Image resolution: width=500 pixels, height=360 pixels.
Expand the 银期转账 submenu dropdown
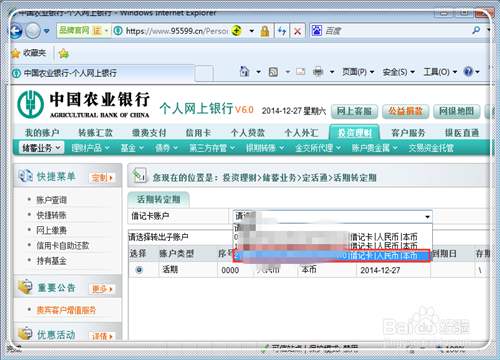pos(265,148)
